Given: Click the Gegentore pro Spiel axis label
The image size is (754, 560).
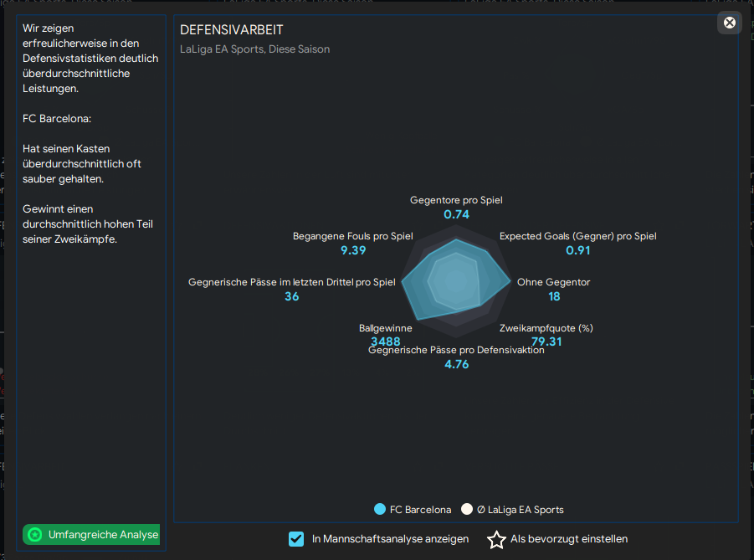Looking at the screenshot, I should pos(456,201).
